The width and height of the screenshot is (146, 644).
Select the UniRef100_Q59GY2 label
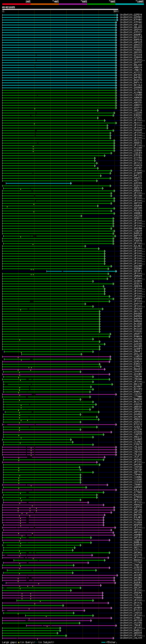[131, 218]
